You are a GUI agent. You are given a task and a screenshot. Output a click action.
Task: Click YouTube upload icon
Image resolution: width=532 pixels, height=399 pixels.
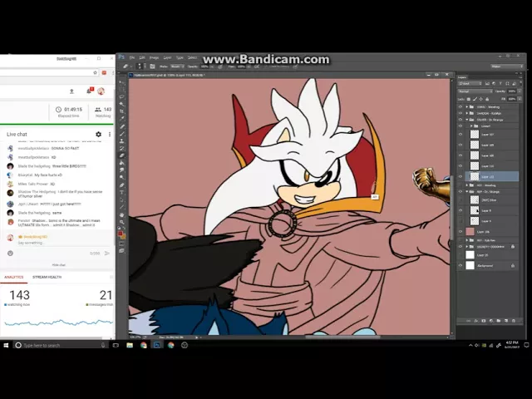tap(71, 91)
